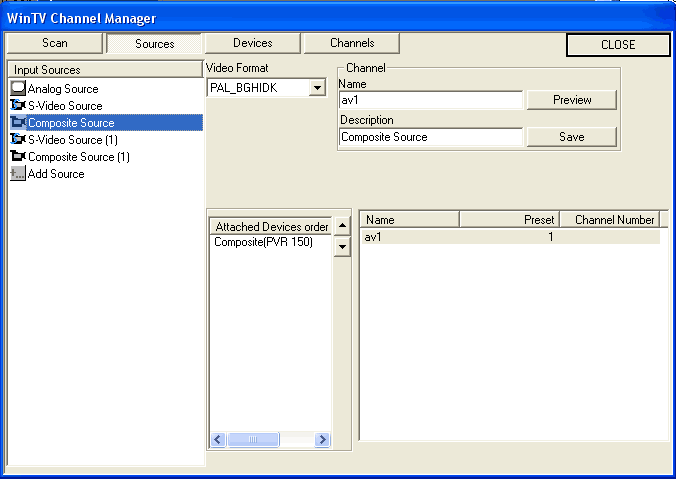Click the first S-Video Source camera icon

click(x=17, y=106)
